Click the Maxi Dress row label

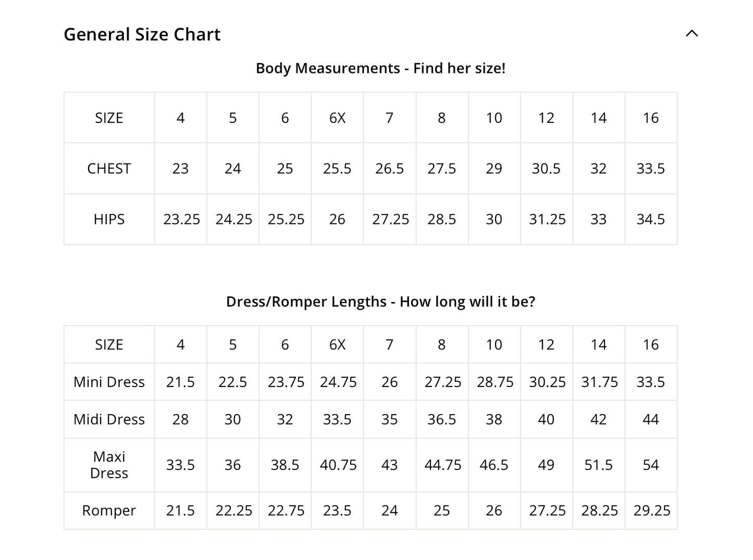click(109, 465)
